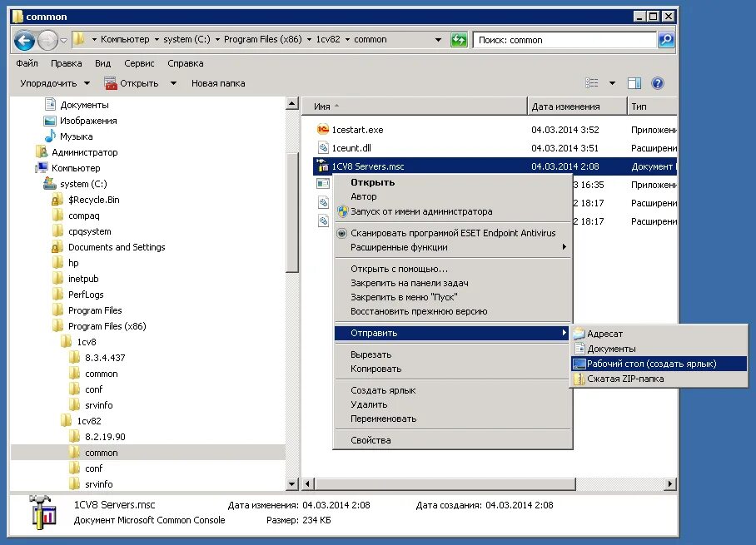756x545 pixels.
Task: Toggle the preview pane icon
Action: (634, 83)
